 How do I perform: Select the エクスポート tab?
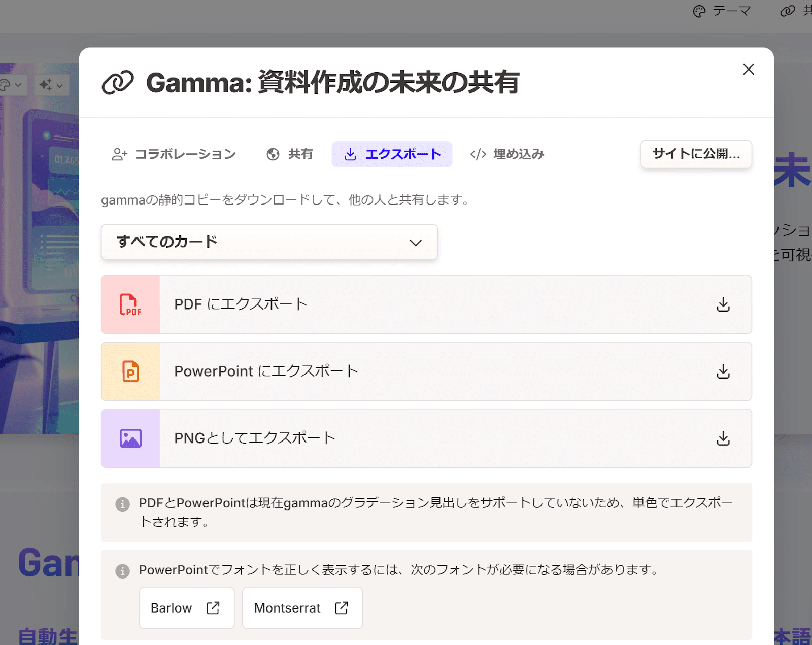(x=392, y=154)
